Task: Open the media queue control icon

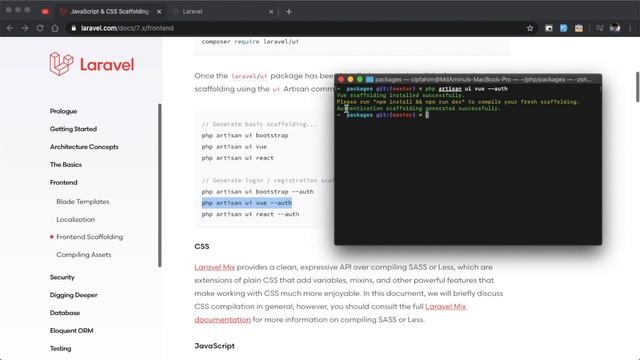Action: point(599,28)
